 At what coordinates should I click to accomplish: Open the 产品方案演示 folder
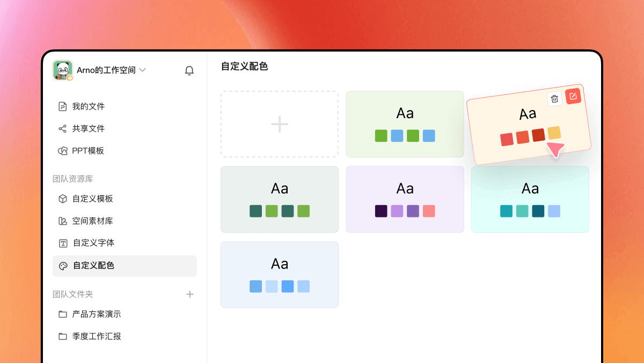click(97, 314)
